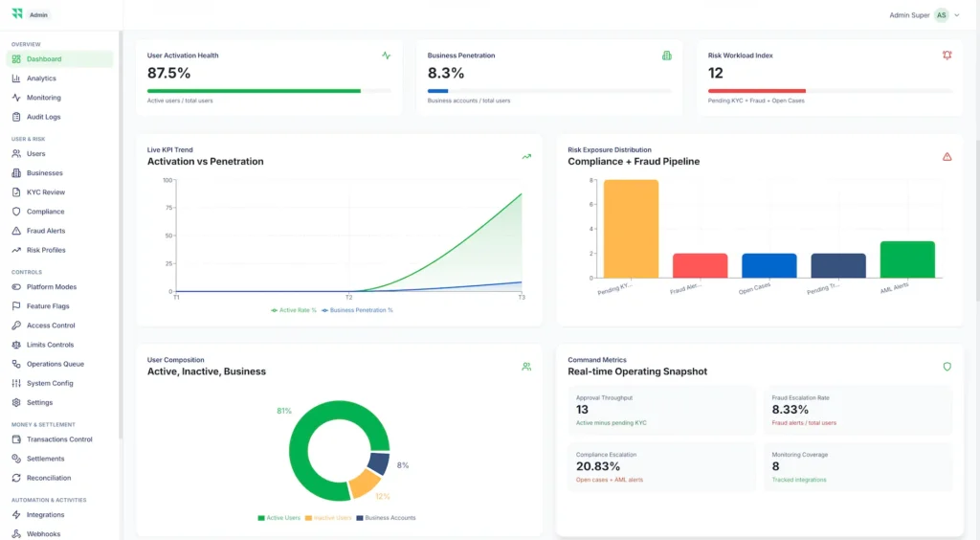Click the Analytics bar chart icon

click(x=16, y=79)
